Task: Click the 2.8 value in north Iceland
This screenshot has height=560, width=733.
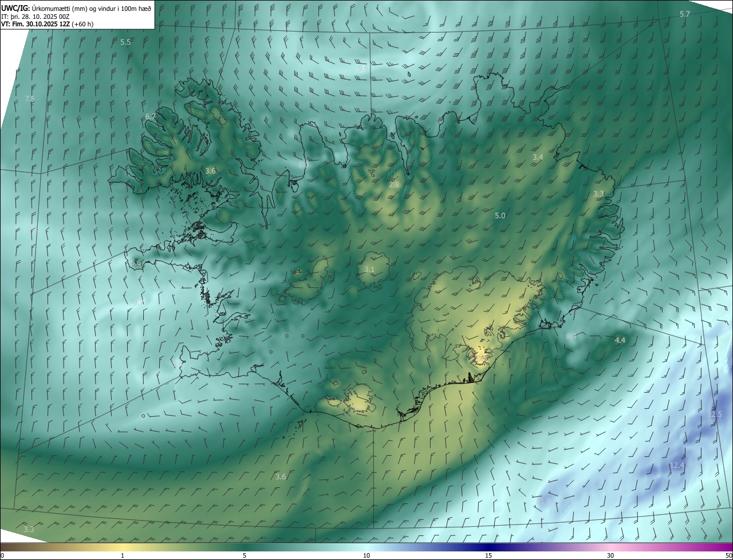Action: 394,185
